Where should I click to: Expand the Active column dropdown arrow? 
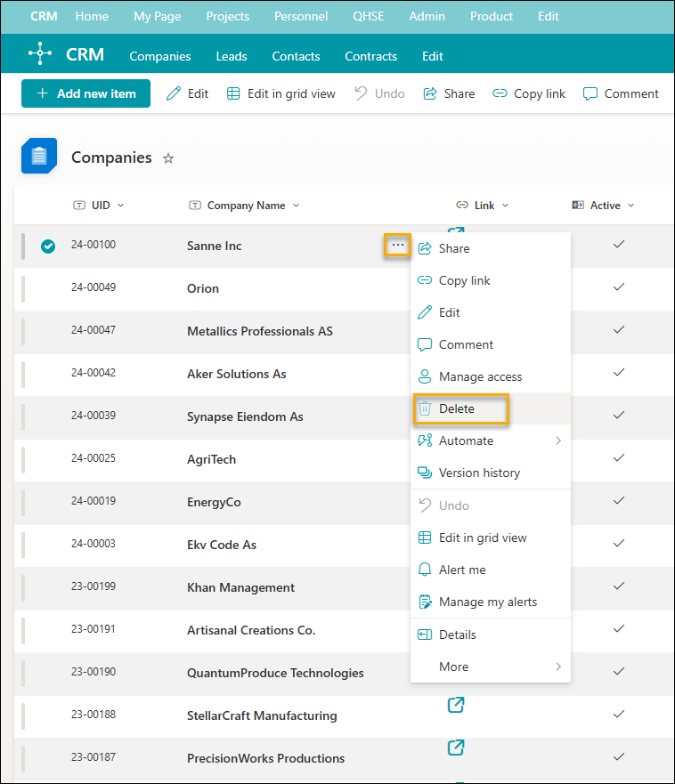631,206
